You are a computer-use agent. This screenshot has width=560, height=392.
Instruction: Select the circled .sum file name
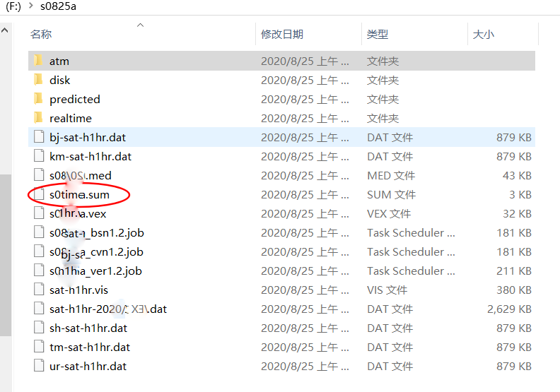(x=79, y=195)
